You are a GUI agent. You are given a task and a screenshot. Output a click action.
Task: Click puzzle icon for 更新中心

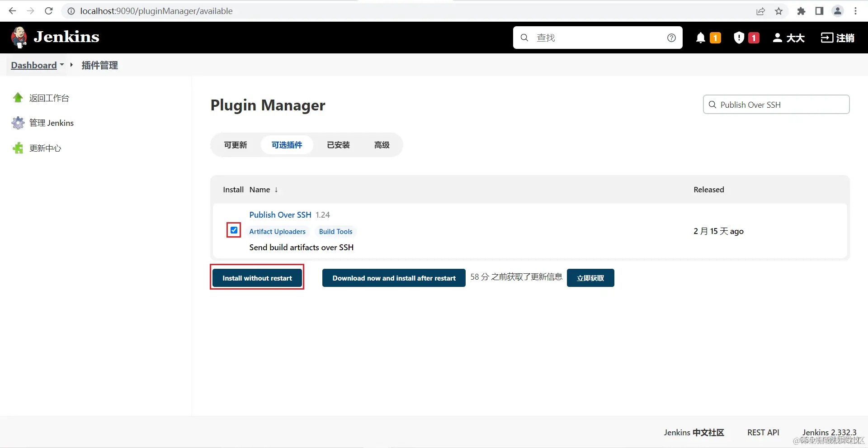pos(18,148)
